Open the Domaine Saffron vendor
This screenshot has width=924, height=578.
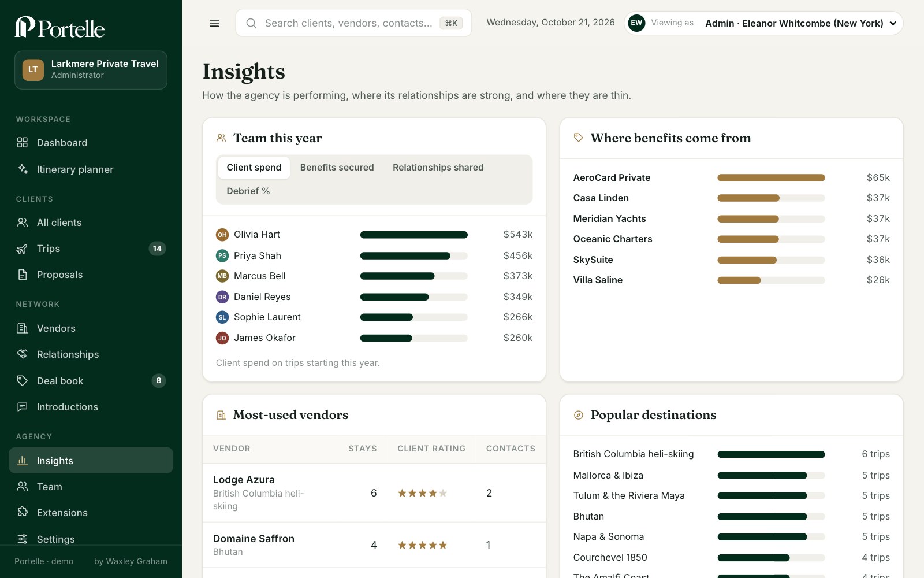point(254,539)
